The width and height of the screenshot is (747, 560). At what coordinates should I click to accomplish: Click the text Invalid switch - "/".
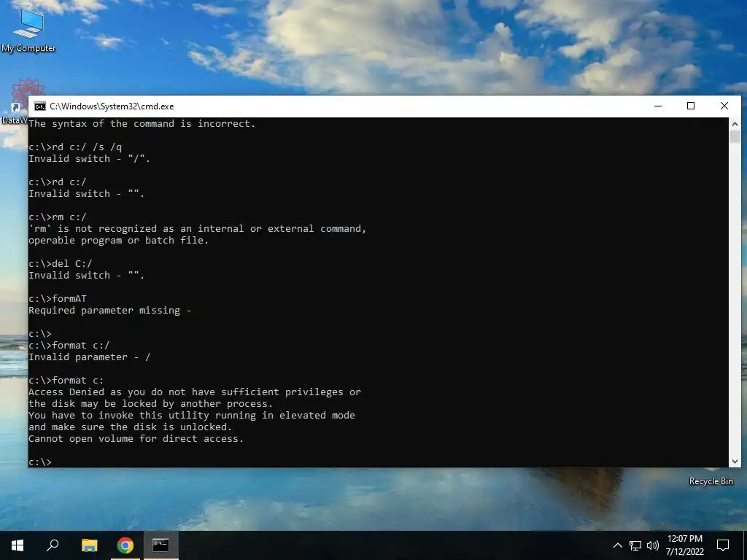[x=89, y=158]
